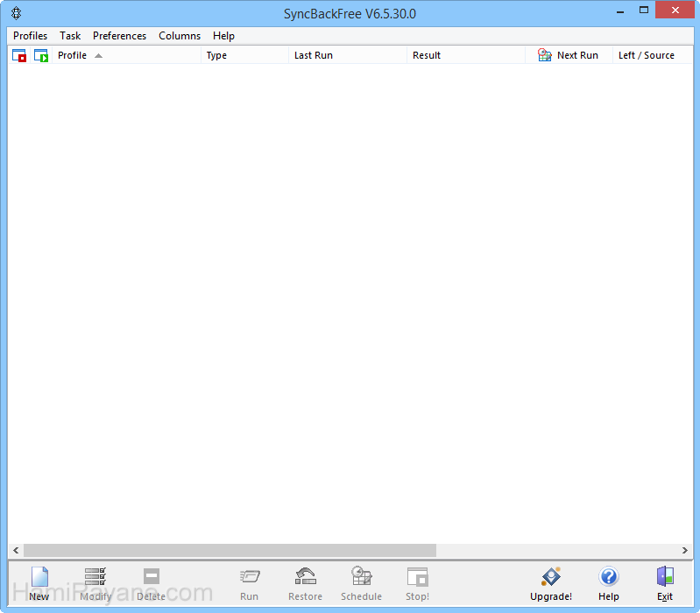Viewport: 700px width, 613px height.
Task: Click the horizontal scrollbar left arrow
Action: click(x=16, y=551)
